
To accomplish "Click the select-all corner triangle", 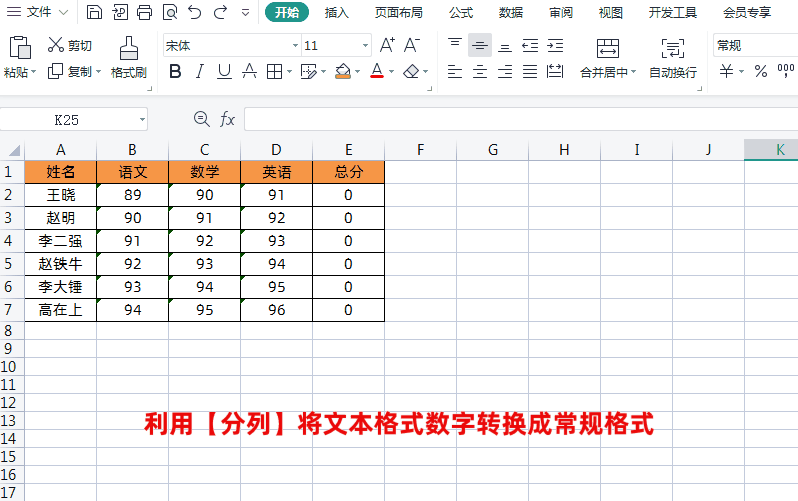I will [x=14, y=150].
